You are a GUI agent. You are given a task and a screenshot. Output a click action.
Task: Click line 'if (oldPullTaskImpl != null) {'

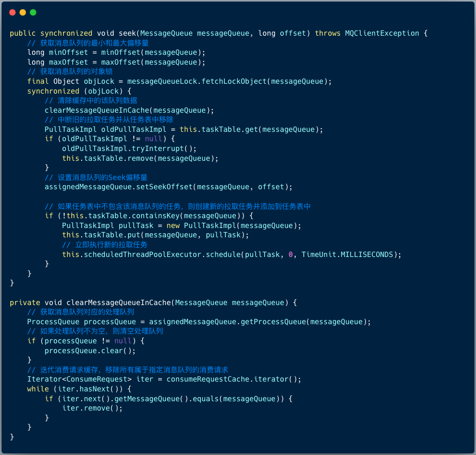click(110, 139)
